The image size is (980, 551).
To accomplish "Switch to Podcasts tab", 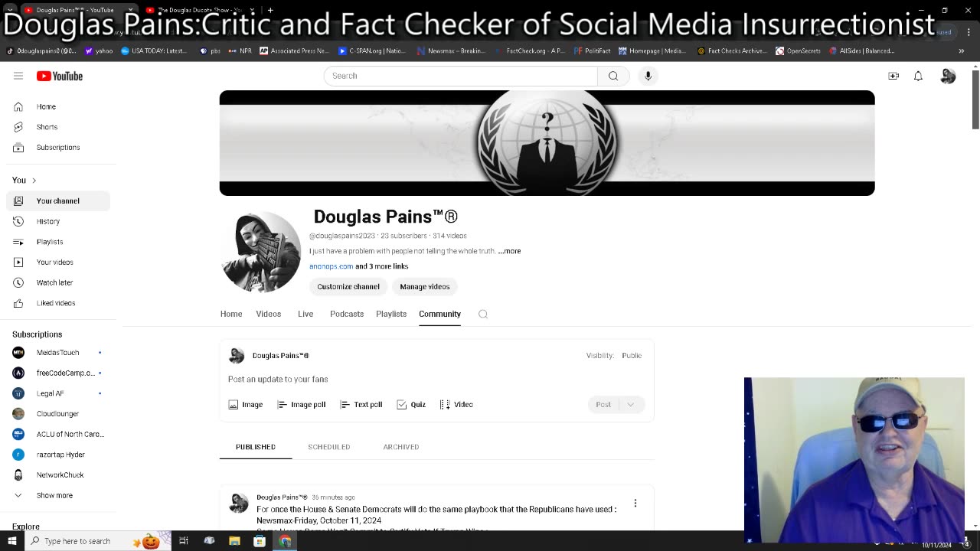I will [347, 314].
